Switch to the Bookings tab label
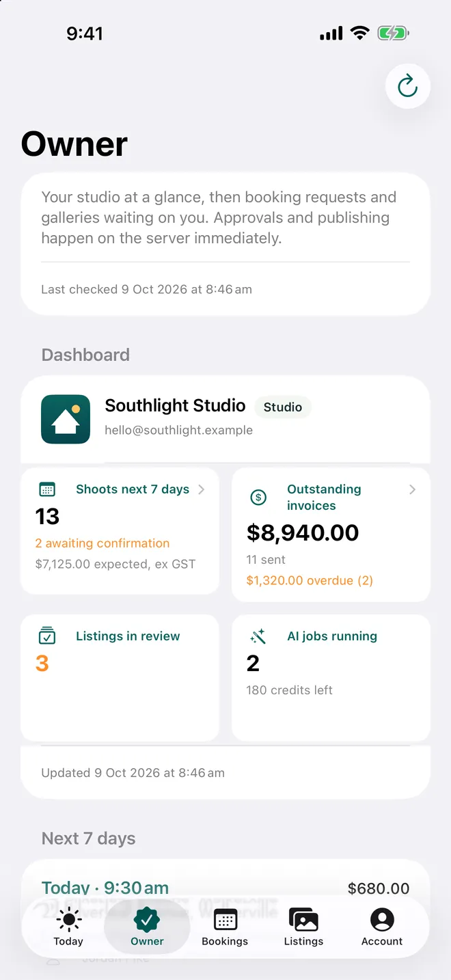Image resolution: width=451 pixels, height=980 pixels. pos(225,941)
